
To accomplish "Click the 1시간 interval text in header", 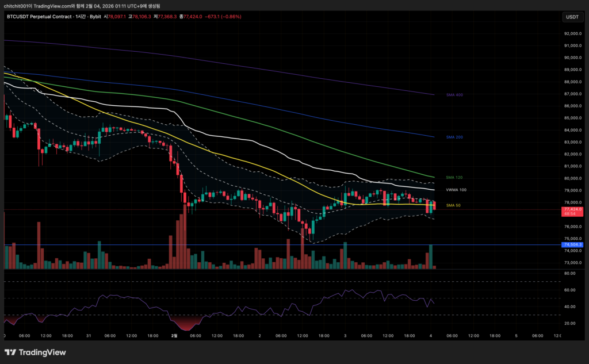I will 80,17.
